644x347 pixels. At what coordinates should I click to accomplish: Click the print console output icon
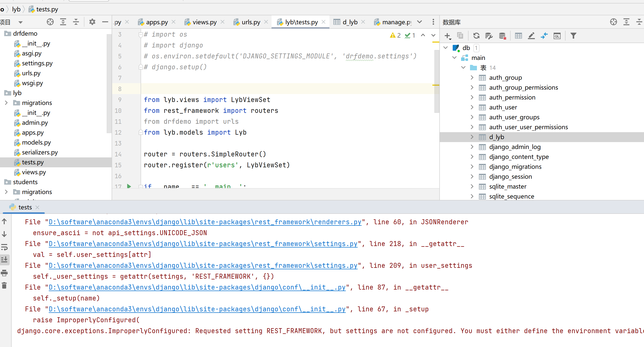pos(4,273)
